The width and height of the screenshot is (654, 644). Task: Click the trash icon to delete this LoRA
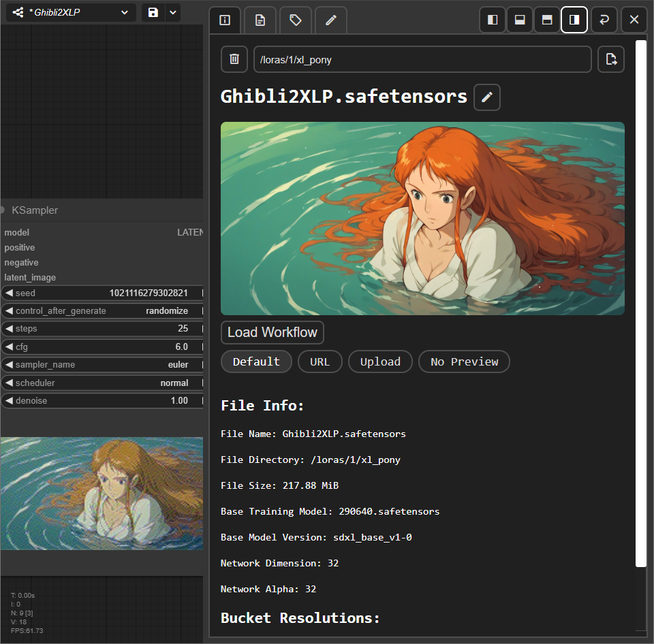[234, 59]
